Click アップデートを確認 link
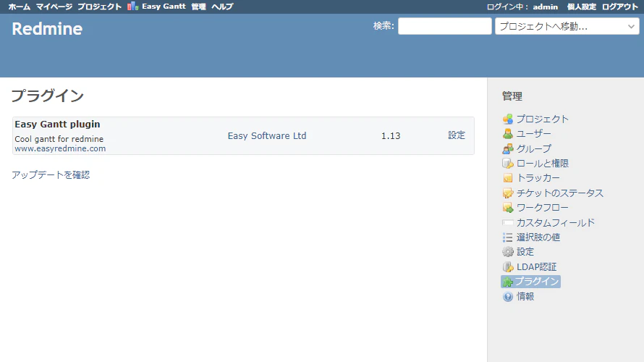 pyautogui.click(x=51, y=175)
